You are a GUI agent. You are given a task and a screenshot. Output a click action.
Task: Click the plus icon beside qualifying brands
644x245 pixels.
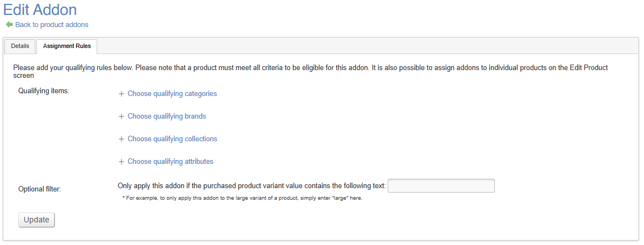pyautogui.click(x=122, y=116)
